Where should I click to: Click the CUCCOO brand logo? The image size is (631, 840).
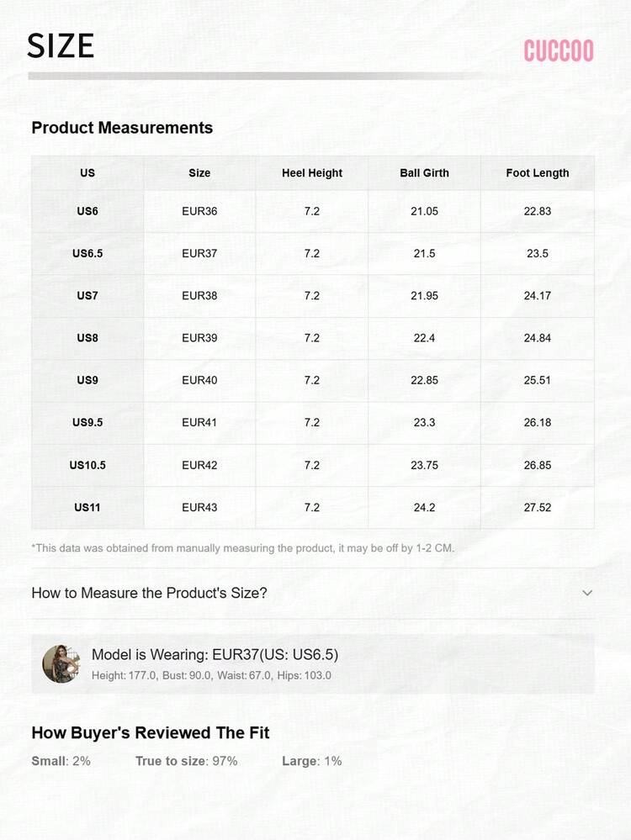point(559,50)
